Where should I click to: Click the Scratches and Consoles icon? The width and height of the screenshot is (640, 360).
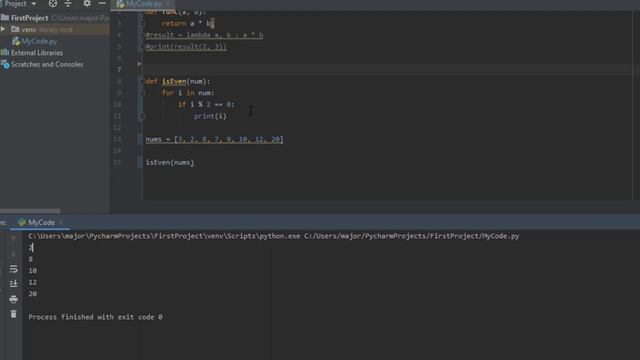tap(5, 64)
